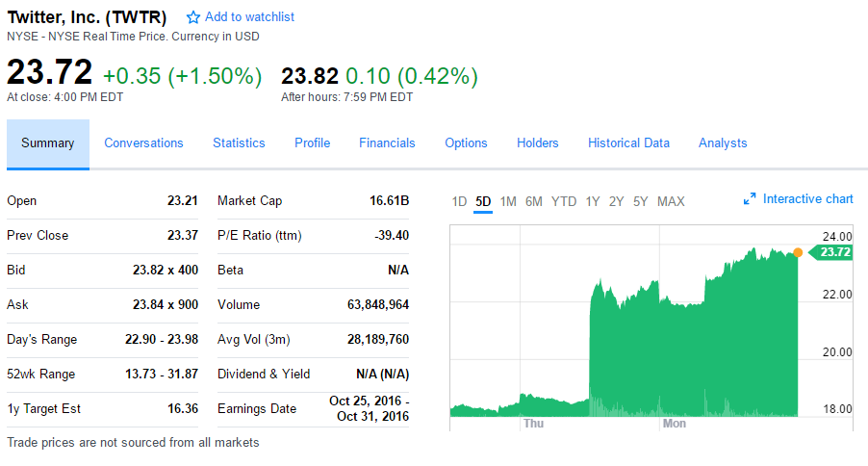The image size is (868, 466).
Task: Click the Mon label on the chart axis
Action: click(675, 424)
